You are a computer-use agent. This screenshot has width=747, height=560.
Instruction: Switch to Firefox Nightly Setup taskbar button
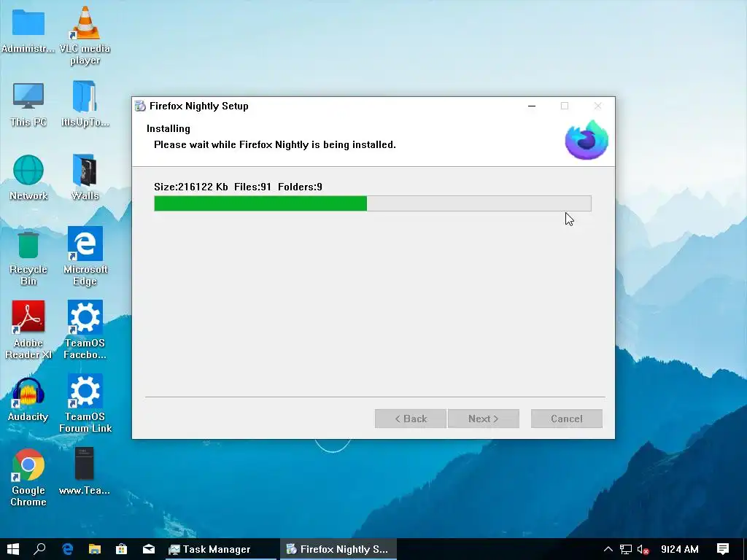click(x=338, y=549)
